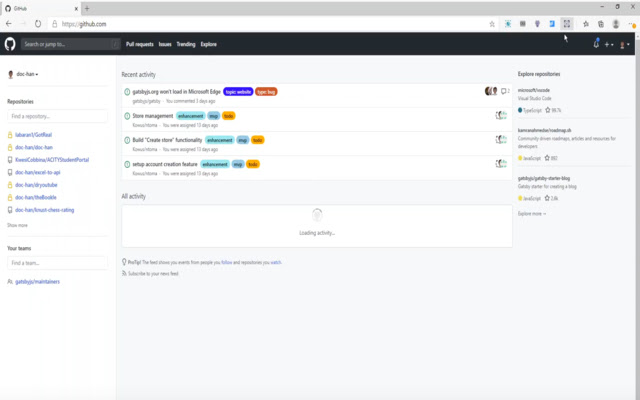Open the KwesiCobbina/ACITYStudentPortal repository
The image size is (640, 400).
(52, 160)
